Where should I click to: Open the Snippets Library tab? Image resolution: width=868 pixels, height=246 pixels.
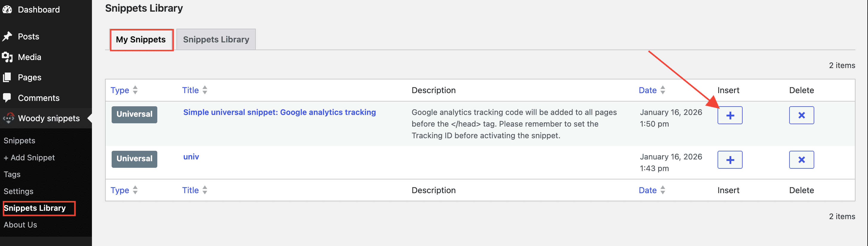[216, 40]
